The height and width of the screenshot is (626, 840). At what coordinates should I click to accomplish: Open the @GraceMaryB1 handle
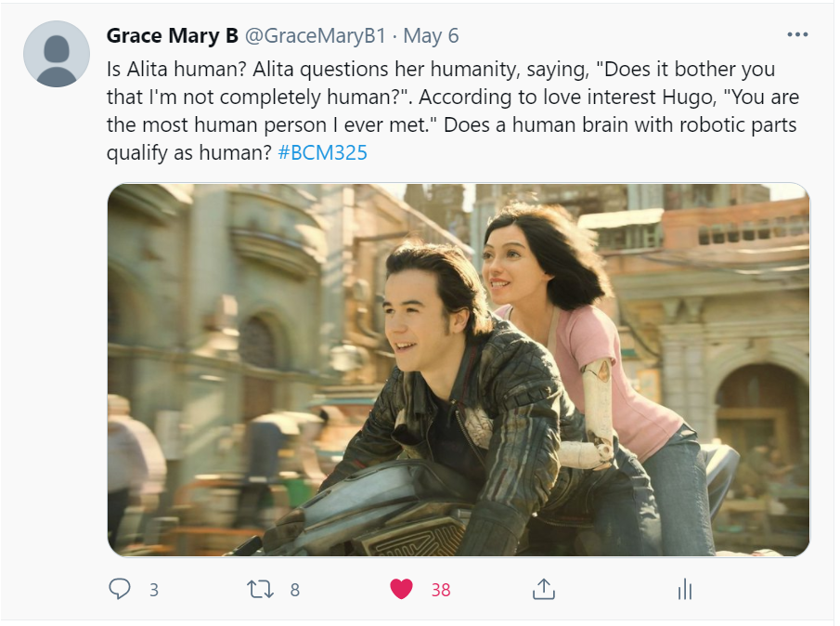coord(316,35)
